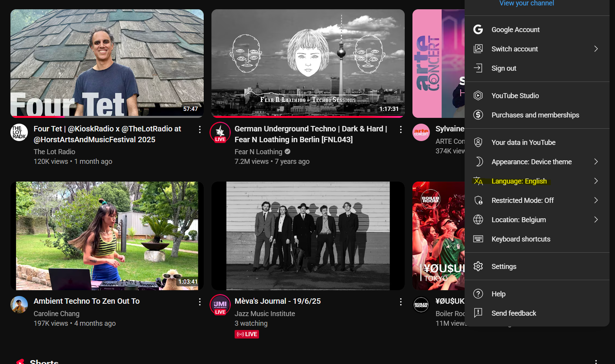This screenshot has width=615, height=364.
Task: Visit The Lot Radio channel name
Action: [x=55, y=151]
